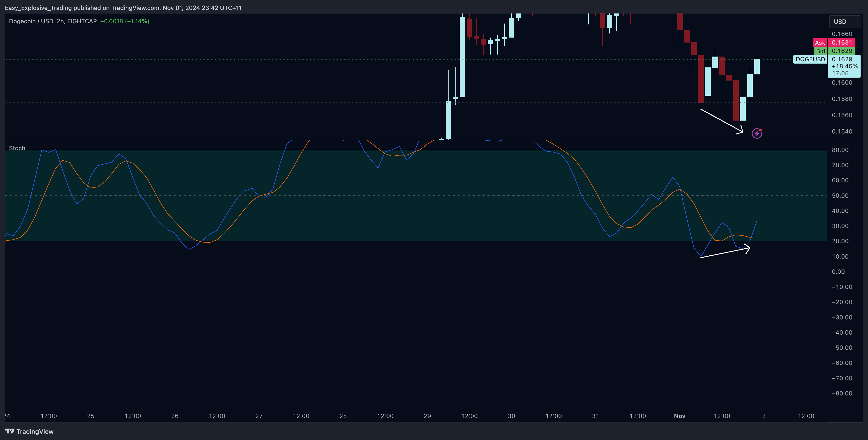The width and height of the screenshot is (868, 440).
Task: Click the Nov label on time axis
Action: pyautogui.click(x=680, y=416)
